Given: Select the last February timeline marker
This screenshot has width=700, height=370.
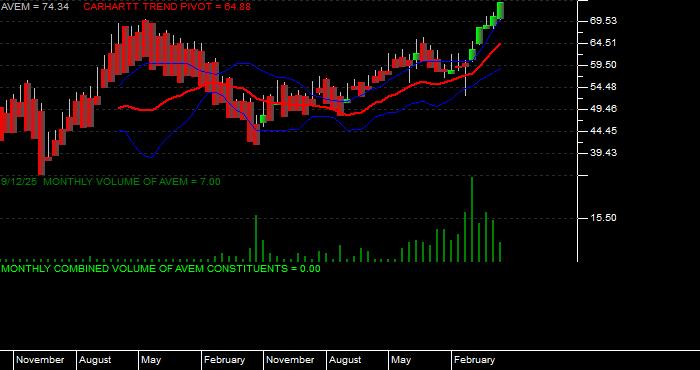Looking at the screenshot, I should click(x=475, y=360).
